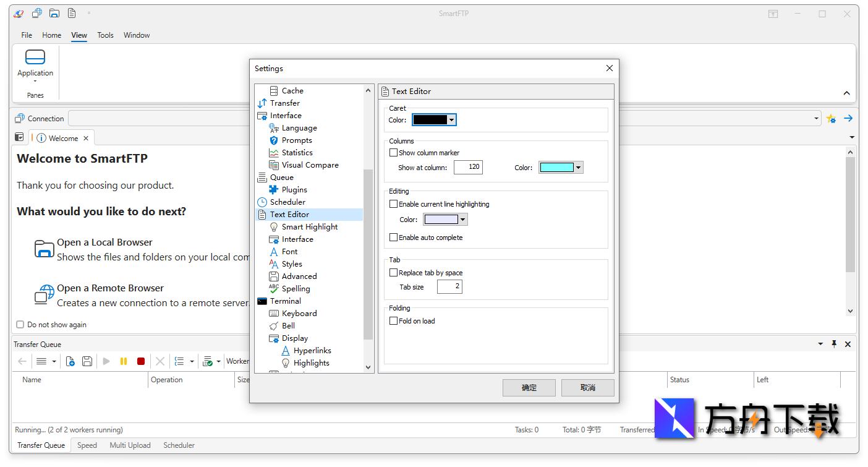Check Replace tab by space option
The image size is (868, 467).
point(393,273)
